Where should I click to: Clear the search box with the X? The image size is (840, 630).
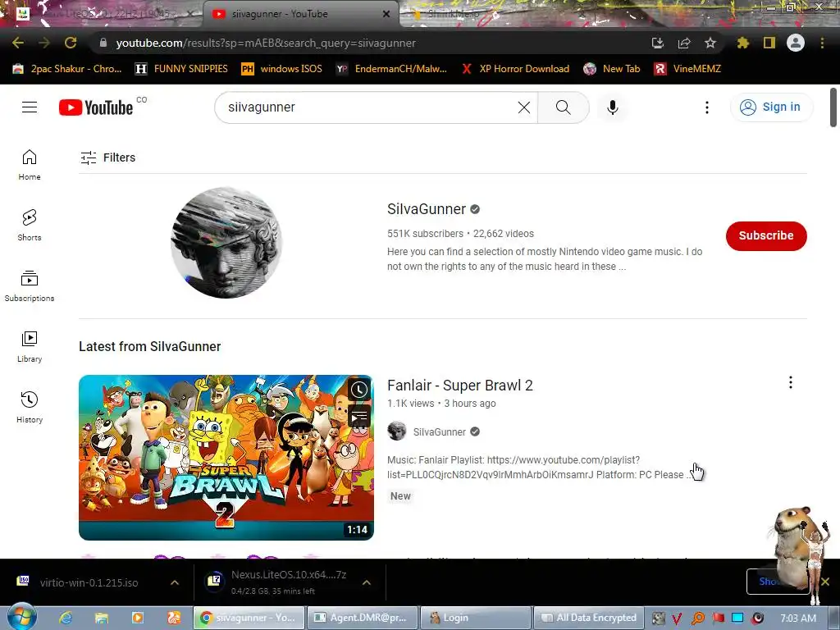[x=524, y=107]
